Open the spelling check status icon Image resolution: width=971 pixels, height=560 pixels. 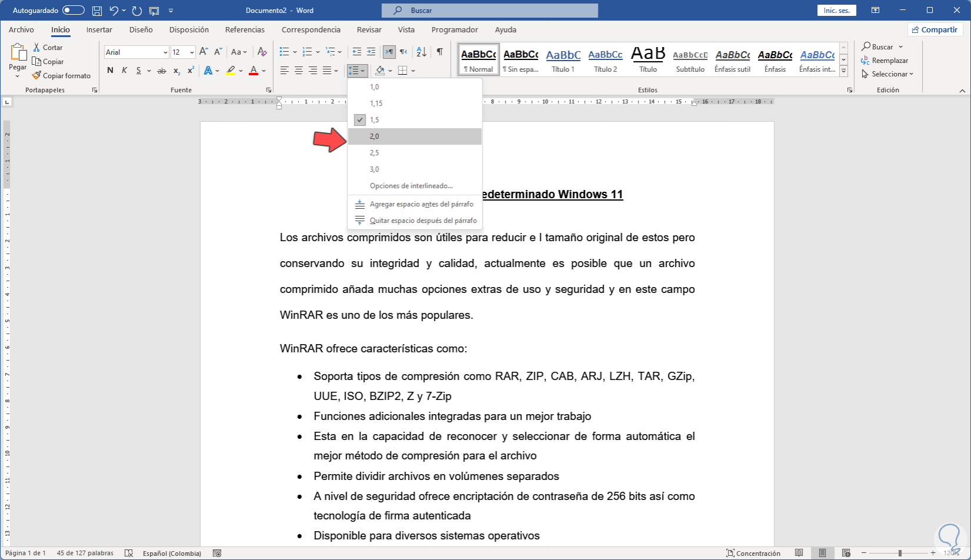point(129,553)
